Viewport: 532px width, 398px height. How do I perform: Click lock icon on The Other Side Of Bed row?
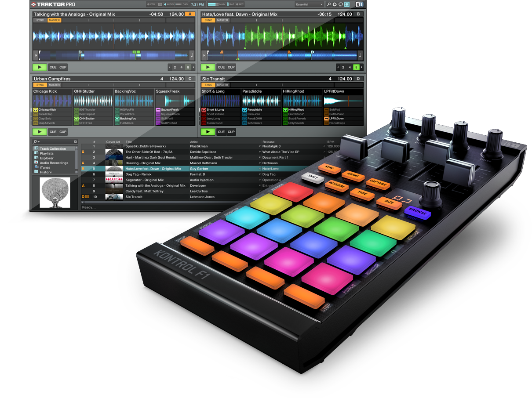pos(83,152)
